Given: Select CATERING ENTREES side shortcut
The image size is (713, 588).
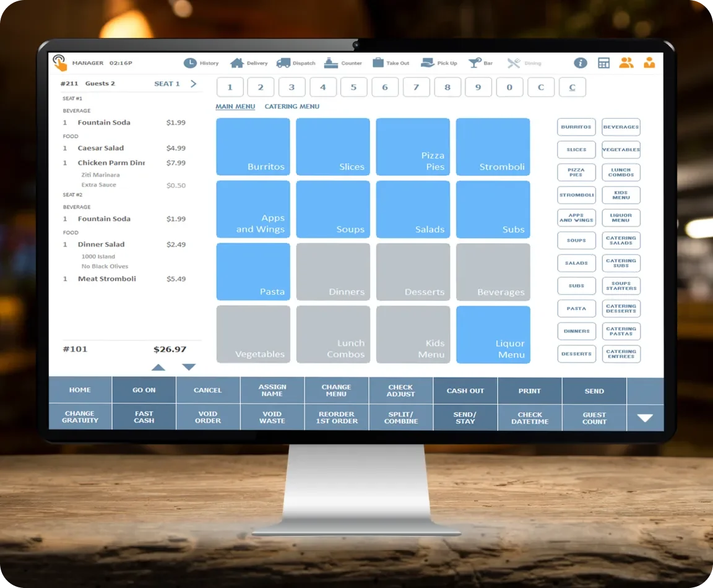Looking at the screenshot, I should [x=621, y=354].
